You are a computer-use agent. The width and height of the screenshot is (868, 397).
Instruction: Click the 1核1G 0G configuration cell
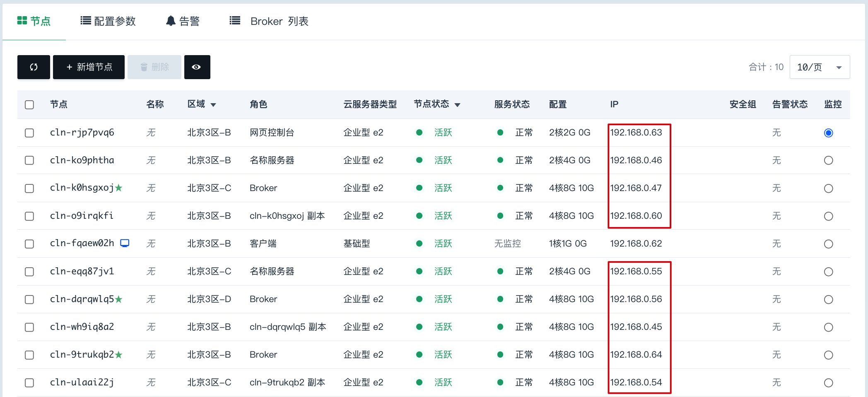[568, 244]
